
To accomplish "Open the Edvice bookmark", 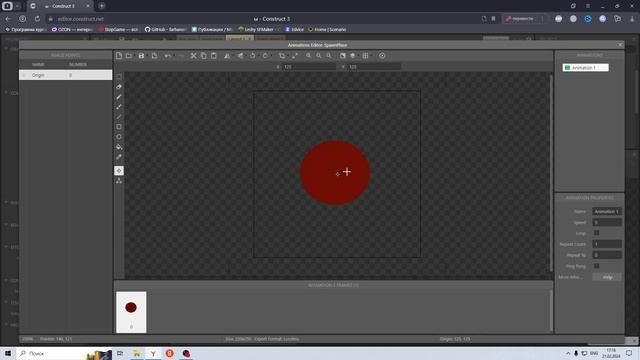I will (294, 29).
